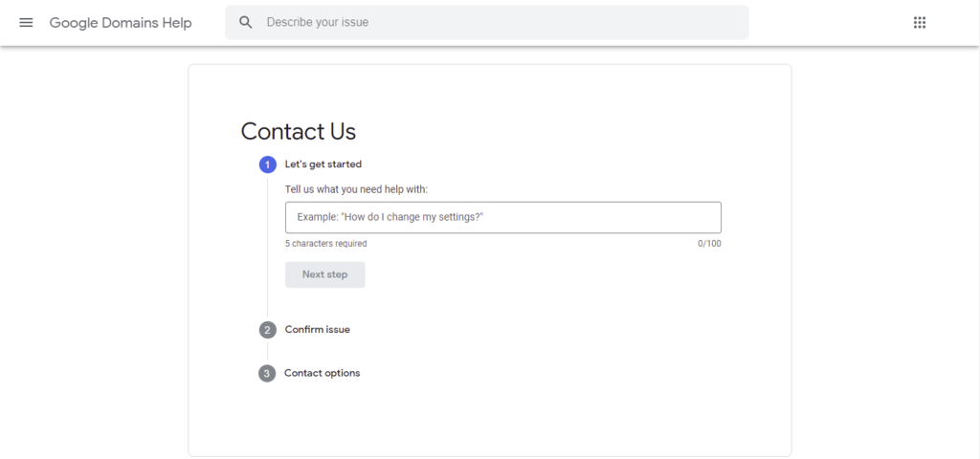Expand the "Let's get started" step
980x459 pixels.
323,164
